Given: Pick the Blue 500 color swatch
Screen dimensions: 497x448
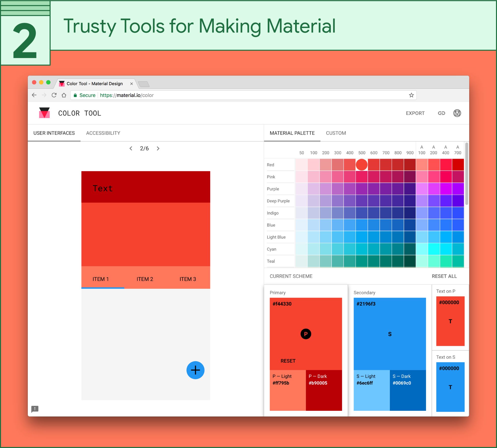Looking at the screenshot, I should 362,225.
